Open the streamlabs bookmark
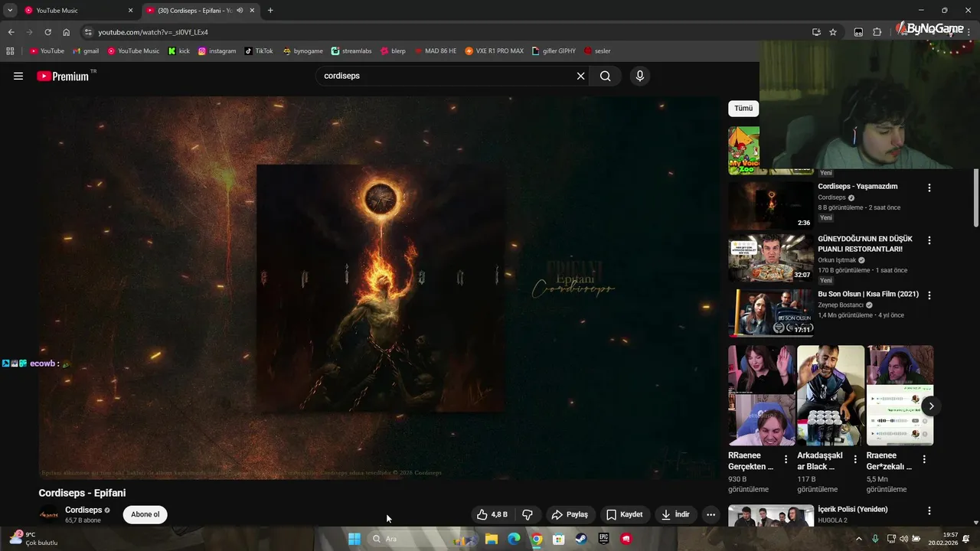The height and width of the screenshot is (551, 980). tap(351, 51)
